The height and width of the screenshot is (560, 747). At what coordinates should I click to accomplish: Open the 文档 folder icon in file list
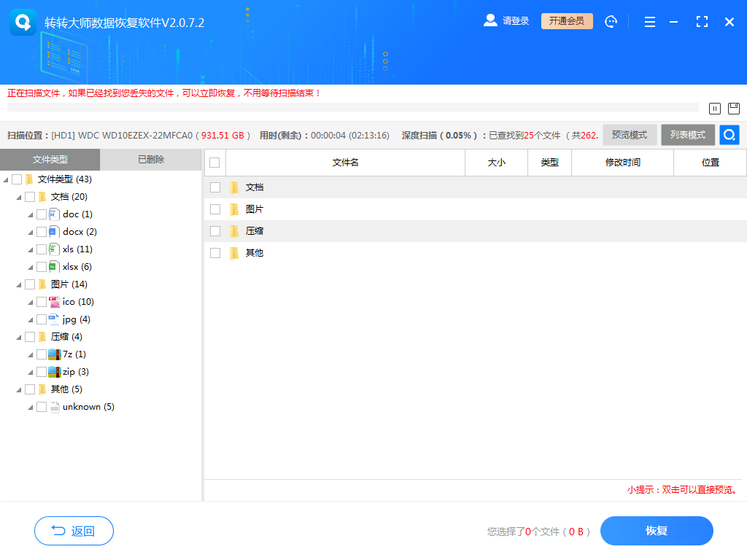coord(234,187)
